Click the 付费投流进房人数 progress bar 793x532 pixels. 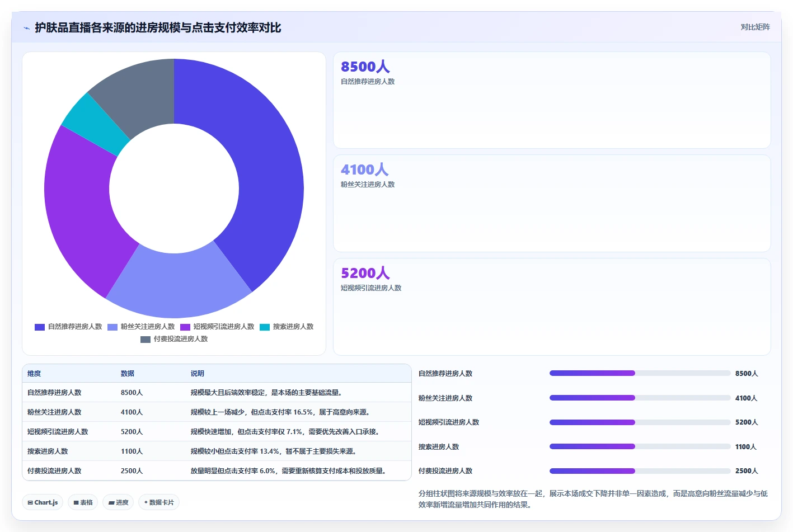click(x=640, y=471)
